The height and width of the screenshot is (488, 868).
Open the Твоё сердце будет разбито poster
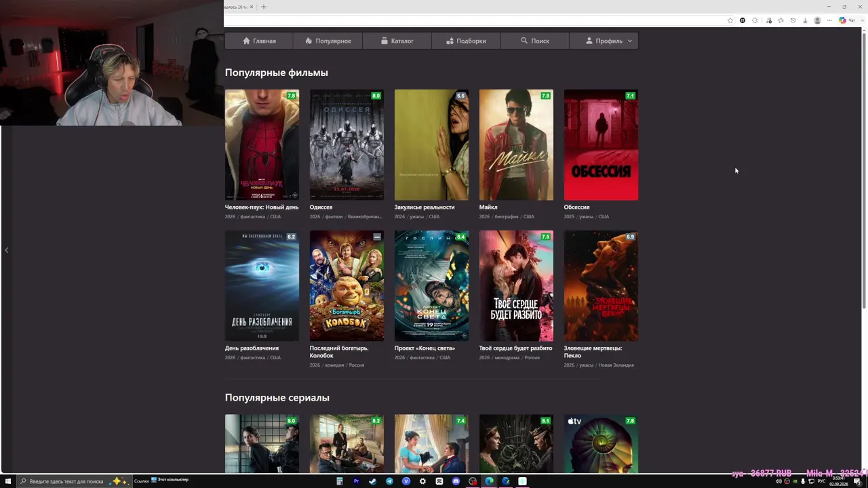tap(516, 286)
